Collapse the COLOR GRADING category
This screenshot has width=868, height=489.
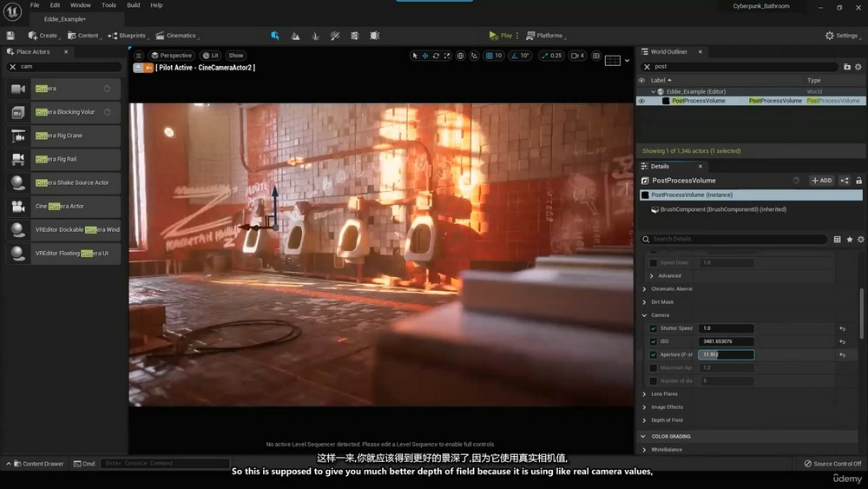click(x=643, y=436)
